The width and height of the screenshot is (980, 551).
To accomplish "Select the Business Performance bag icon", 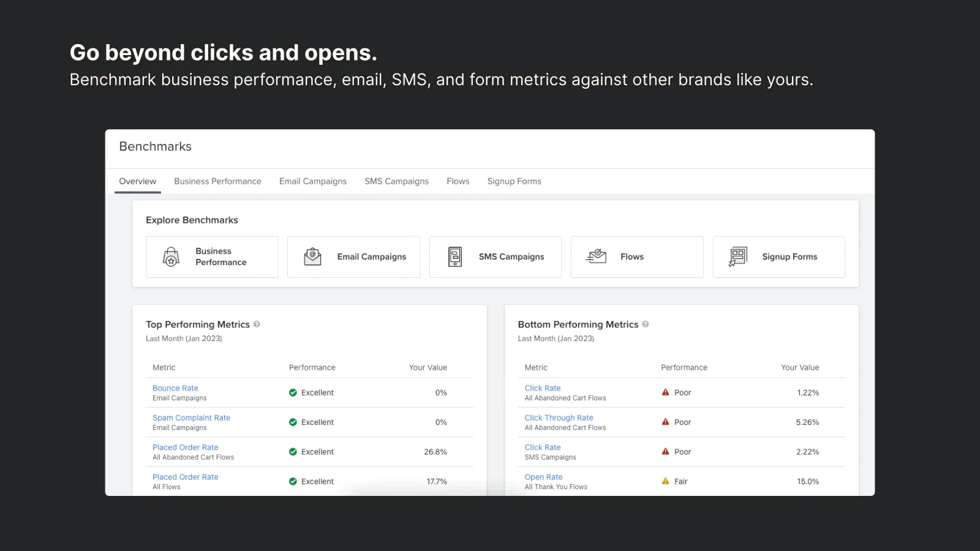I will pos(170,257).
